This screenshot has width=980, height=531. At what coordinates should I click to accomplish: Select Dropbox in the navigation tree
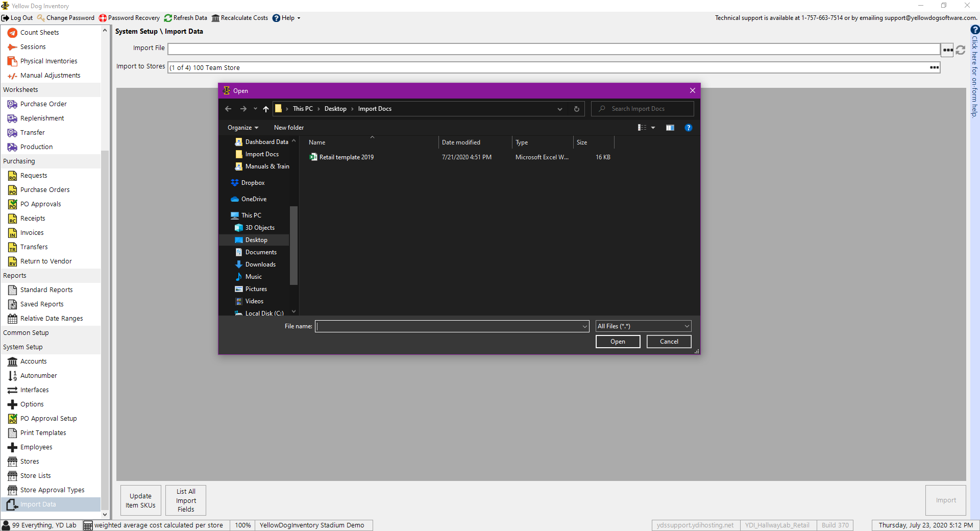point(253,183)
